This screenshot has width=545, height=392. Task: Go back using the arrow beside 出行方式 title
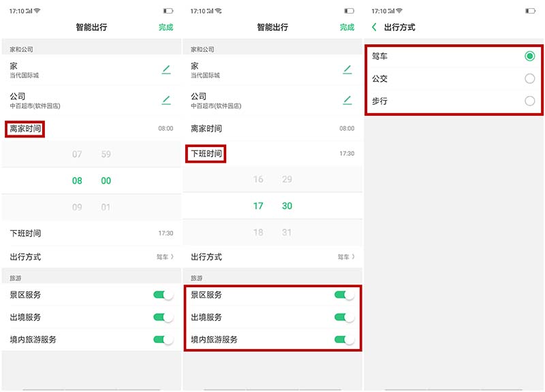[x=374, y=27]
